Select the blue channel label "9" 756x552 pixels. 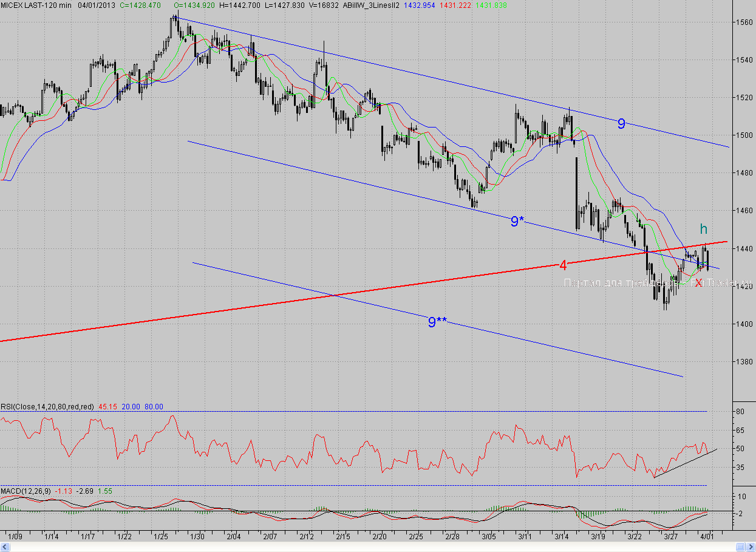coord(621,124)
